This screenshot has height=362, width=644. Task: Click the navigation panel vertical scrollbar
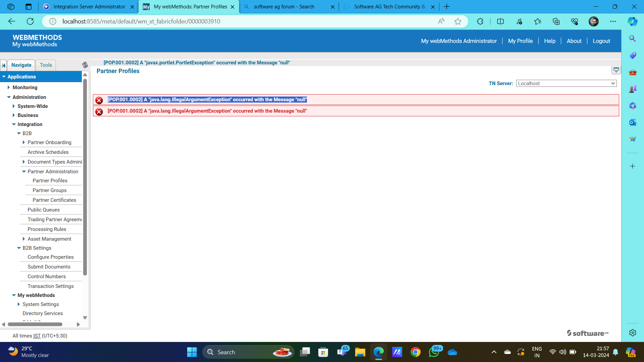85,177
